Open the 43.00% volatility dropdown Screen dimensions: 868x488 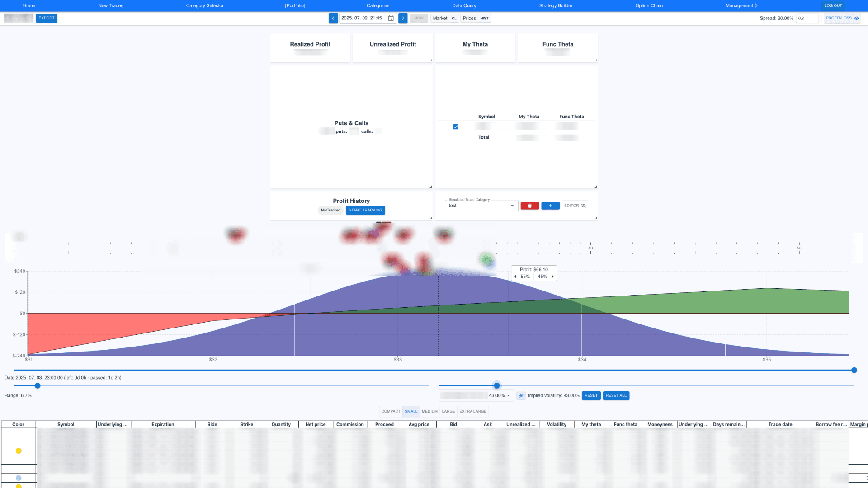476,396
